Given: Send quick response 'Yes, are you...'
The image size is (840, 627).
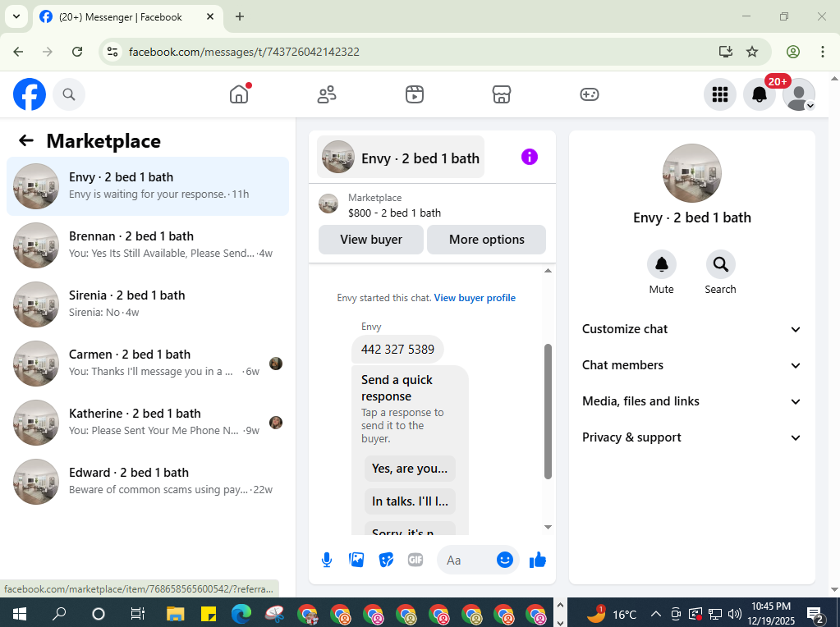Looking at the screenshot, I should tap(410, 469).
